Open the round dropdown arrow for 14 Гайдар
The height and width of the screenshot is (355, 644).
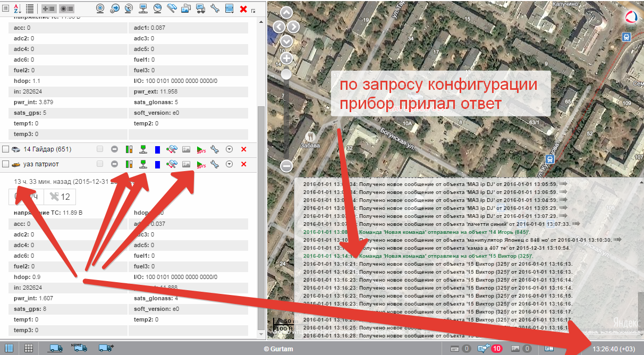(x=229, y=149)
